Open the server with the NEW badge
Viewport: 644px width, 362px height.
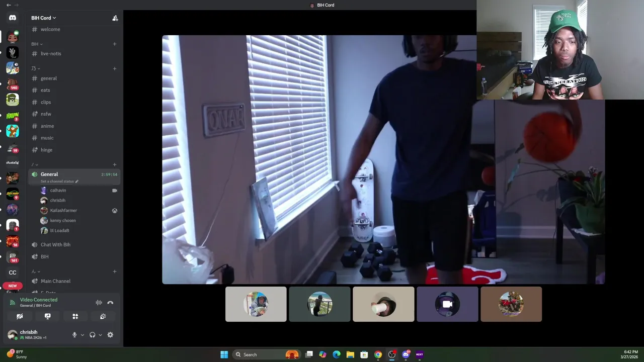tap(13, 288)
